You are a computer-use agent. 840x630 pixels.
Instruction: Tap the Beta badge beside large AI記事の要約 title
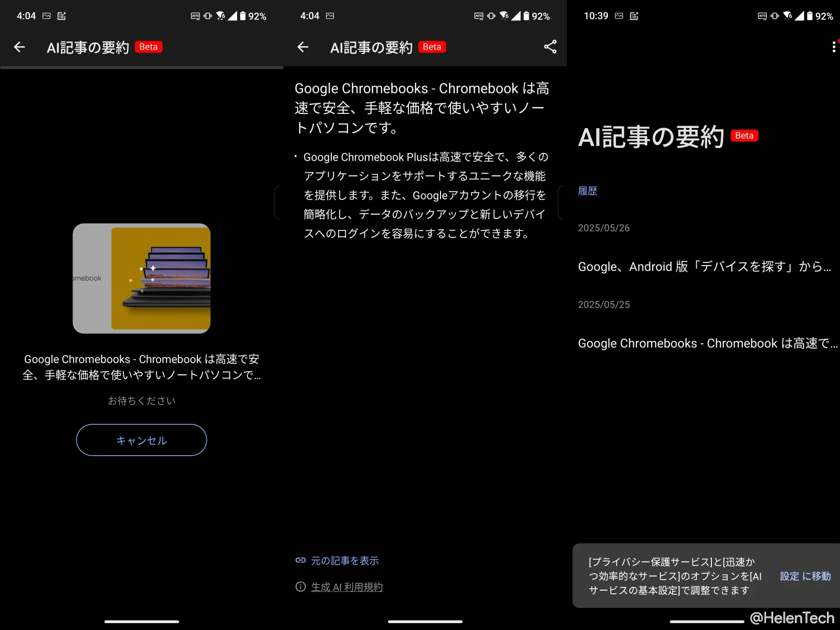click(x=744, y=135)
